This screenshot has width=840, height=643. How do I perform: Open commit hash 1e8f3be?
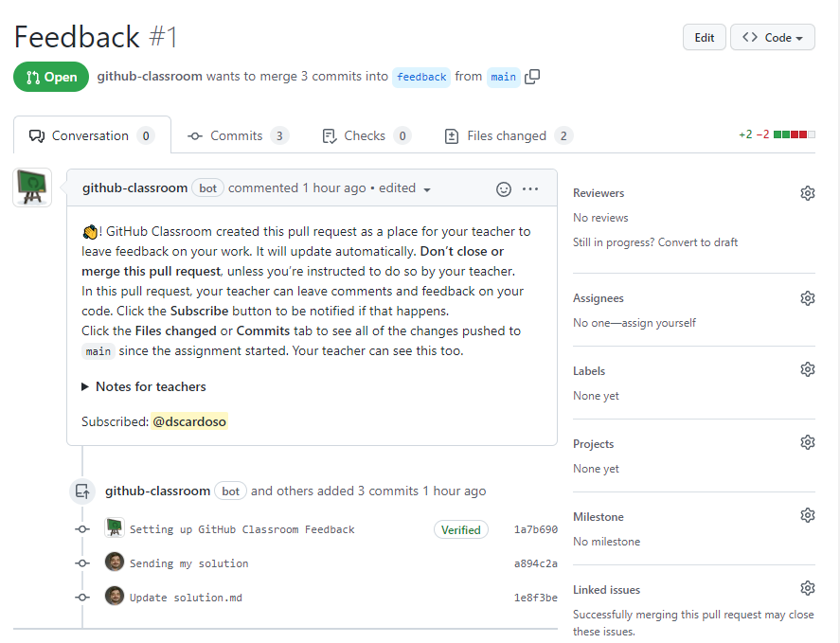pos(535,598)
